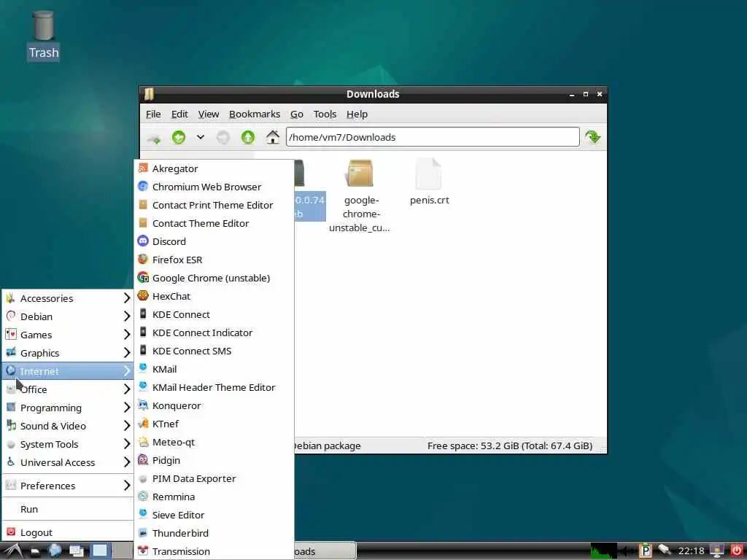The height and width of the screenshot is (560, 747).
Task: Open the Trash desktop icon
Action: point(43,36)
